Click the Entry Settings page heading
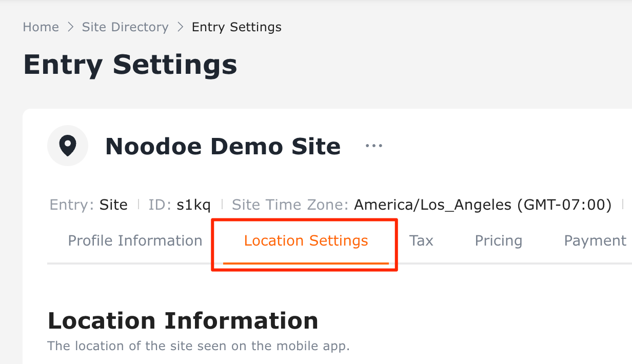 (x=130, y=65)
